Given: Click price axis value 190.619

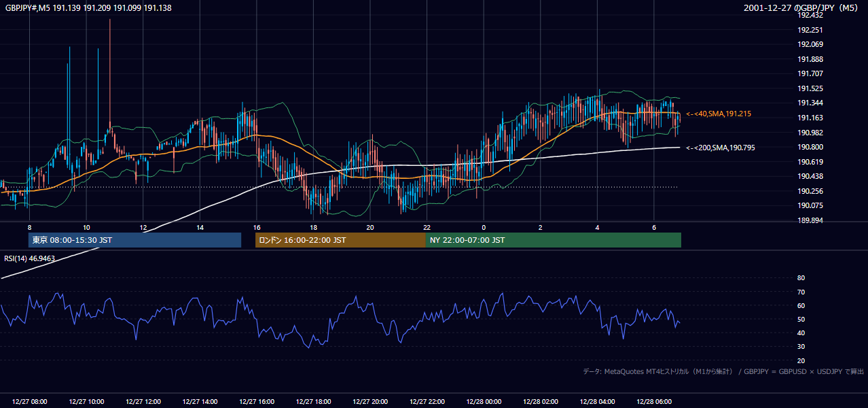Looking at the screenshot, I should [x=810, y=162].
